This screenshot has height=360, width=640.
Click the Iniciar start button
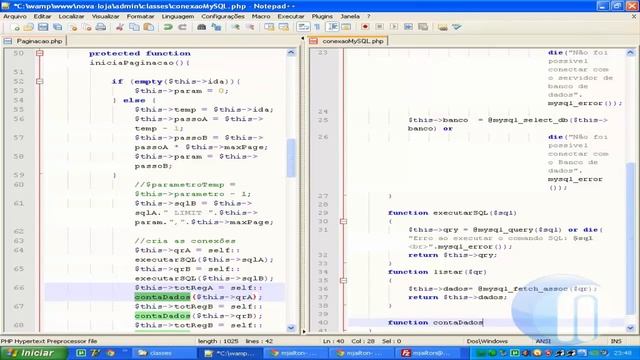33,353
